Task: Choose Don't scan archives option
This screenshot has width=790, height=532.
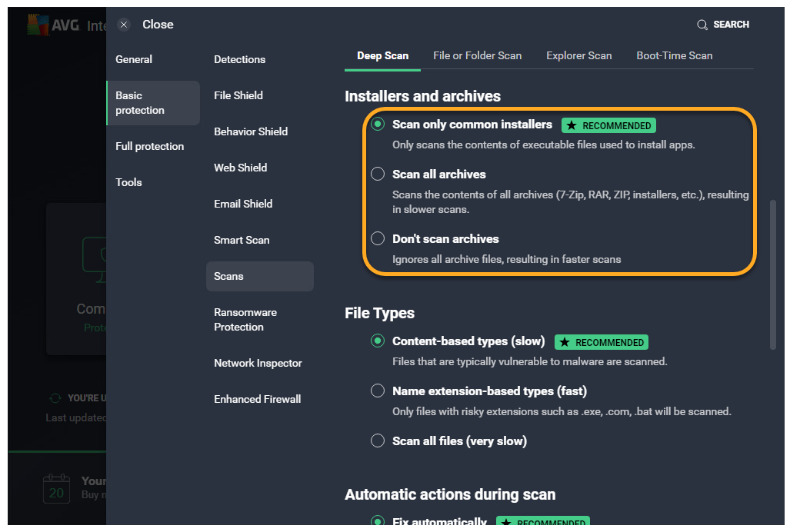Action: (x=378, y=238)
